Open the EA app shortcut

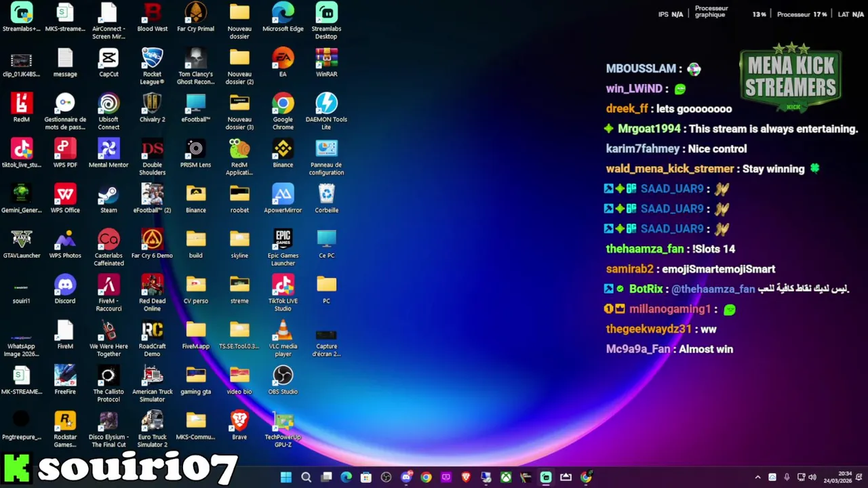pos(283,63)
